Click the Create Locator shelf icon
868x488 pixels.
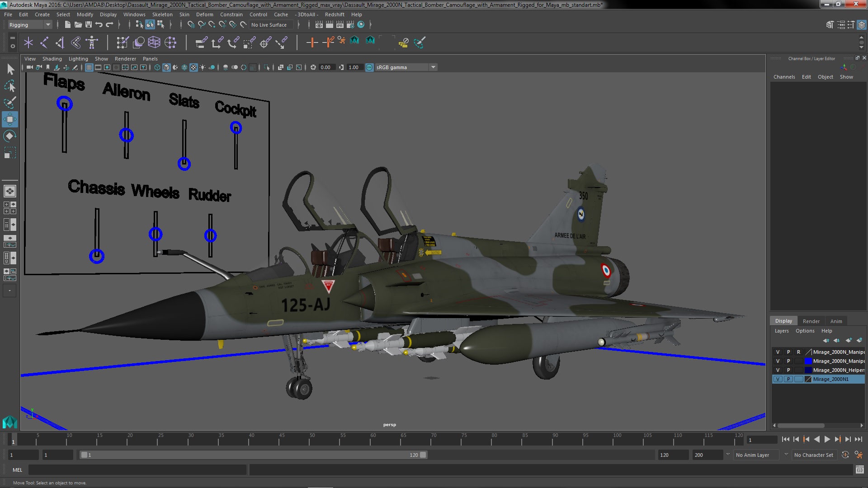[x=28, y=43]
